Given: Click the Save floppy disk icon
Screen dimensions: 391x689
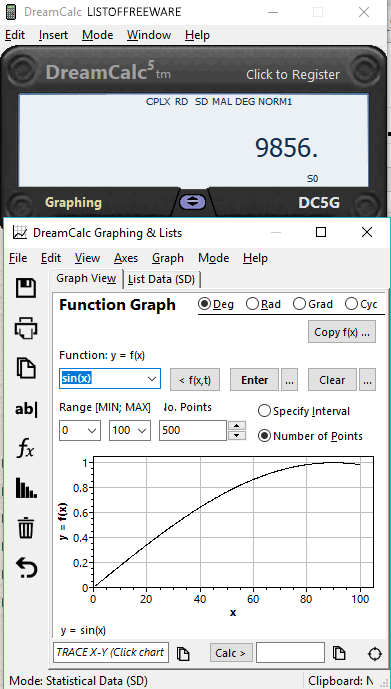Looking at the screenshot, I should [25, 288].
